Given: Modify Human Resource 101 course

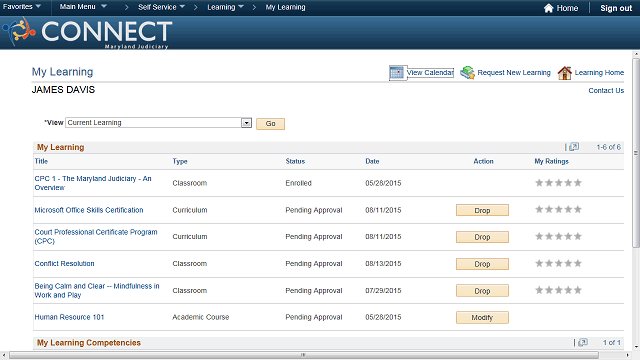Looking at the screenshot, I should point(482,318).
